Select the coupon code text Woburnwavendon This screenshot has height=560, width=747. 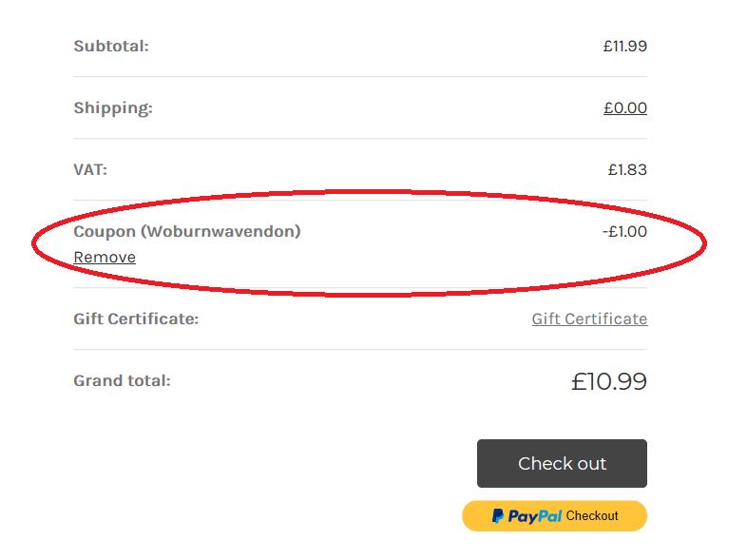coord(220,231)
